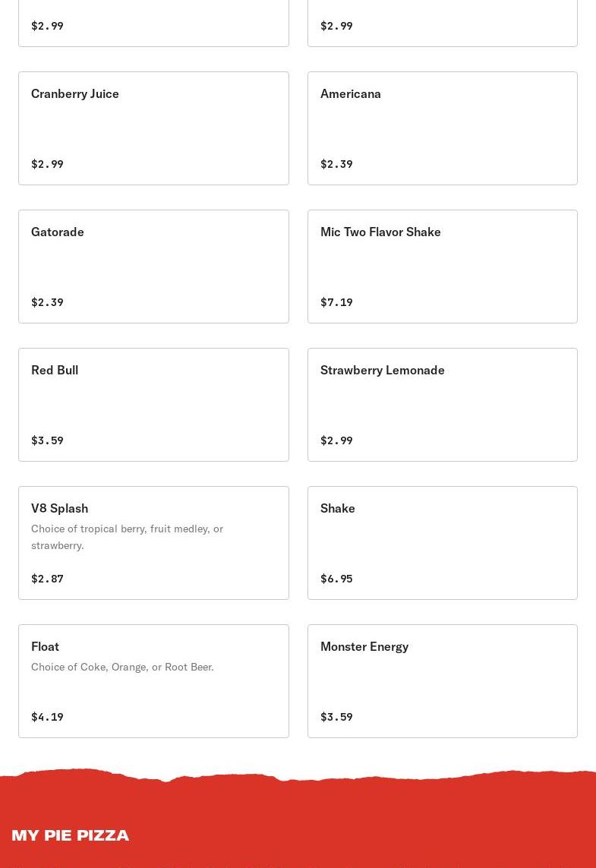Click the Float's Coke, Orange, Root Beer description
596x868 pixels.
click(x=122, y=667)
